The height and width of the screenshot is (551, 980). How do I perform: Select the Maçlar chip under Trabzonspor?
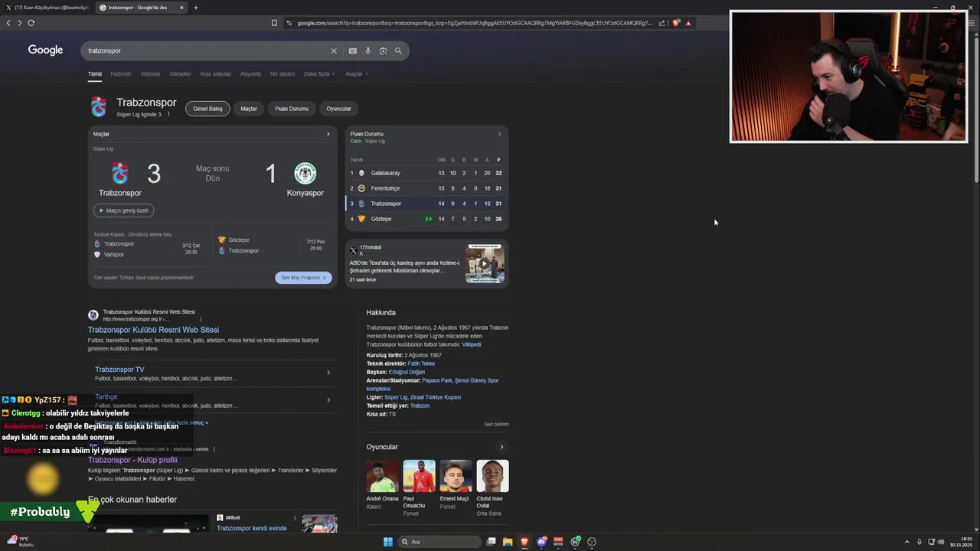point(249,109)
